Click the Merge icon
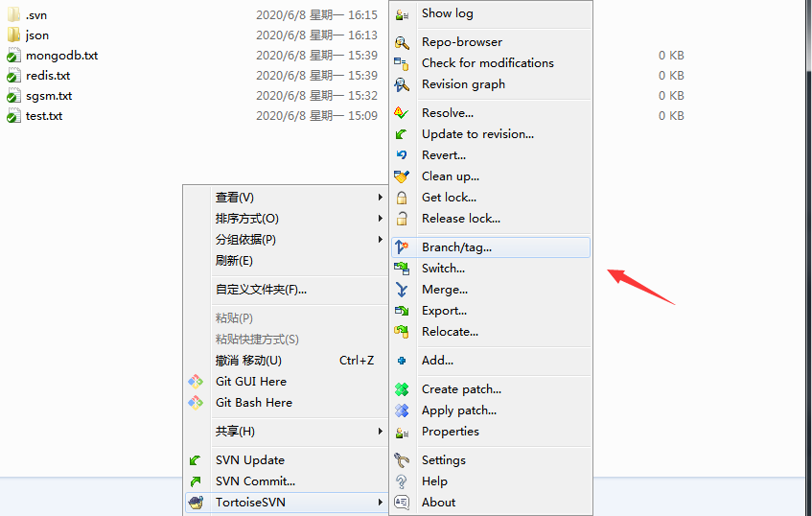This screenshot has height=516, width=812. [x=402, y=290]
